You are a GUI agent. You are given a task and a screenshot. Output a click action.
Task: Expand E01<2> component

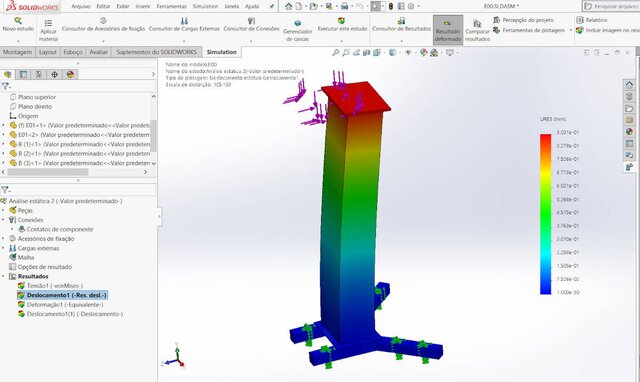3,135
